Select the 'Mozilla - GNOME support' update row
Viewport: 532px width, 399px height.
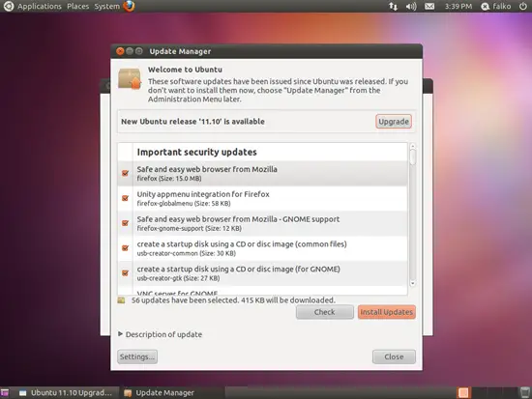[x=262, y=223]
